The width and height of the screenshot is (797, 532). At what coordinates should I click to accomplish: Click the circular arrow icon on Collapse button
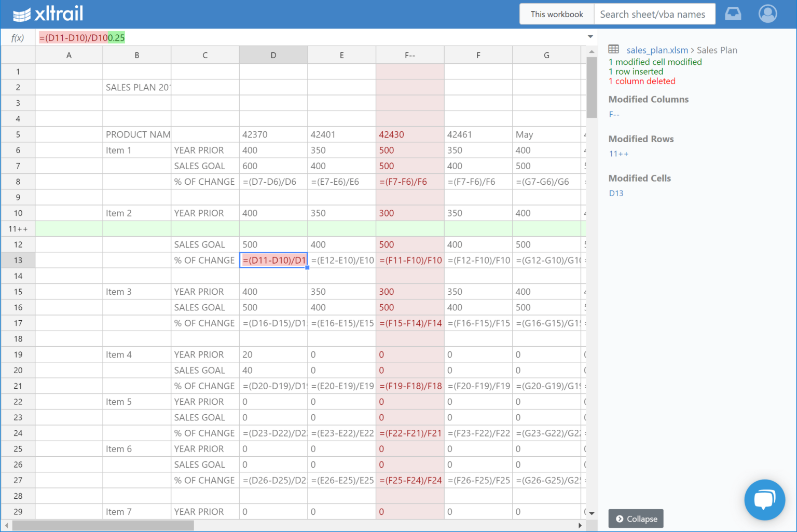pyautogui.click(x=621, y=519)
